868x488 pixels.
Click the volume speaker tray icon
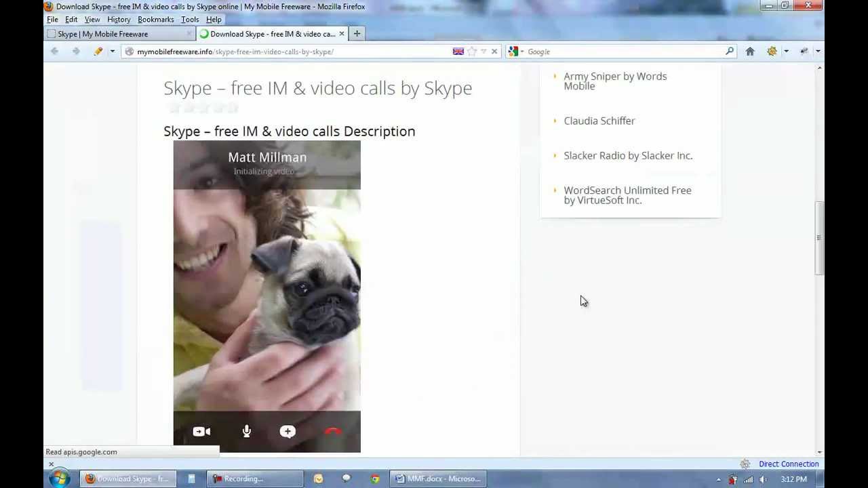click(763, 480)
